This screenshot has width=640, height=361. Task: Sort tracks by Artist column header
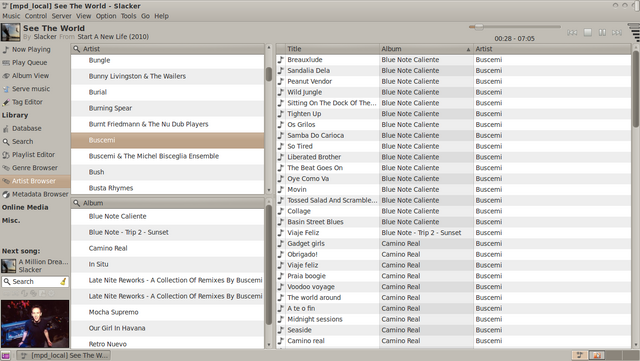[x=552, y=49]
